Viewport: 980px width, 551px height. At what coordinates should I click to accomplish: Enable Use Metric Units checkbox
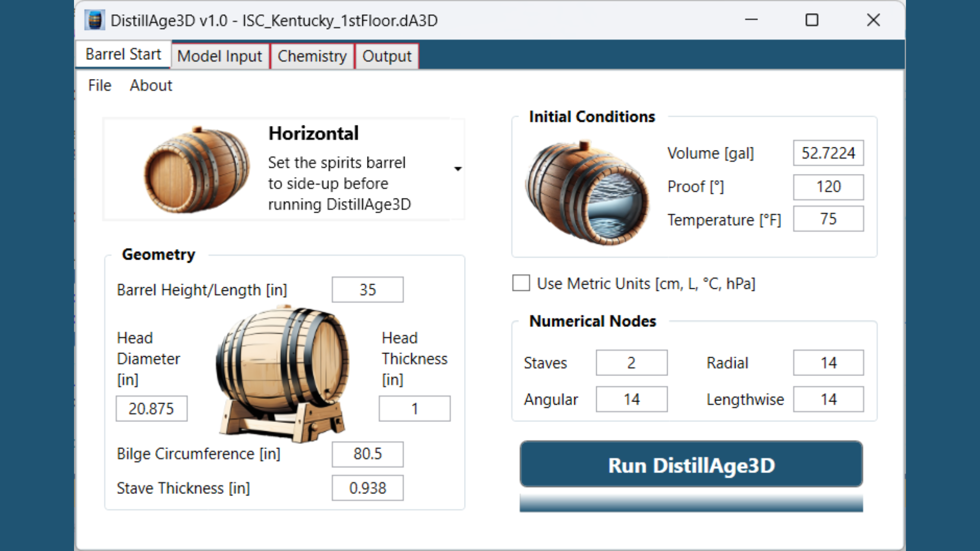pos(521,283)
